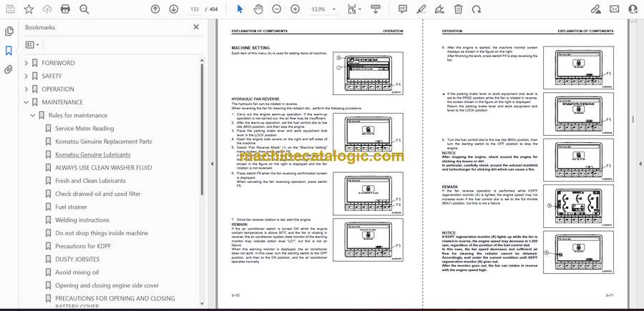Expand the OPERATION bookmark
644x311 pixels.
click(x=26, y=89)
